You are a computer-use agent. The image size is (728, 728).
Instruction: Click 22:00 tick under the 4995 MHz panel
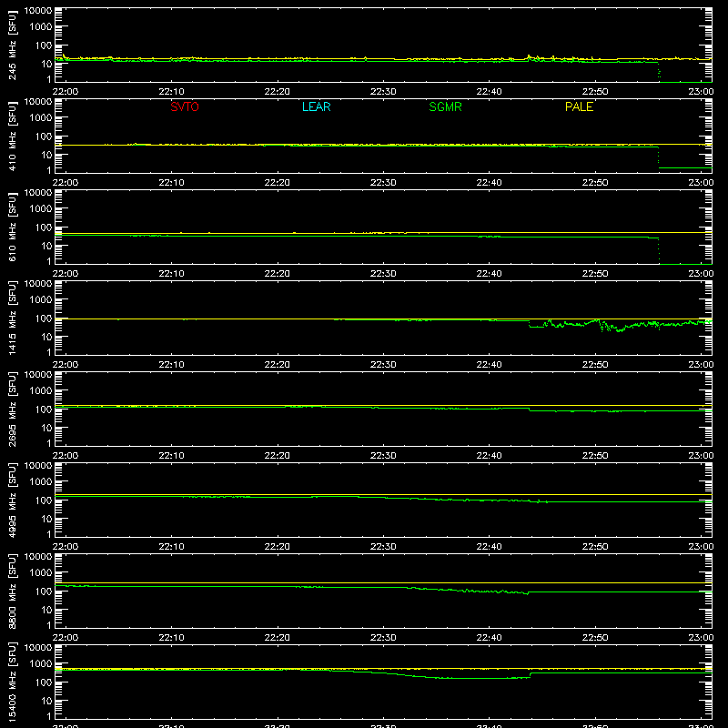pos(65,547)
